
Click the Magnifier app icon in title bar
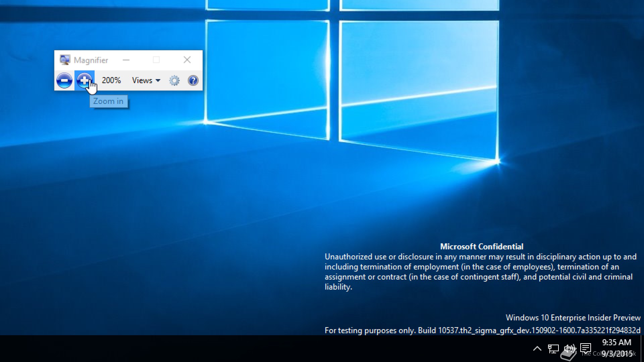tap(64, 60)
